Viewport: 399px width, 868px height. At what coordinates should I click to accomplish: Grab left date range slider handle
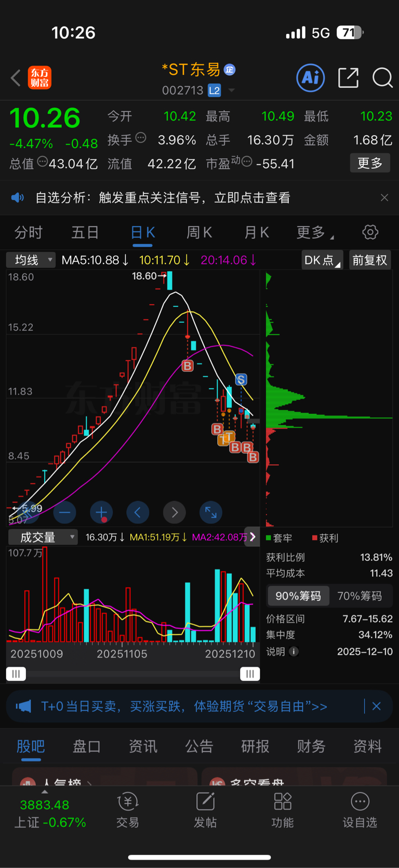click(x=16, y=674)
